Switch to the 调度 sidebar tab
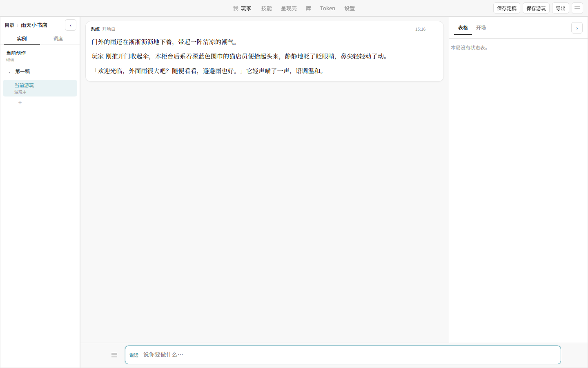Viewport: 588px width, 368px height. click(x=58, y=39)
